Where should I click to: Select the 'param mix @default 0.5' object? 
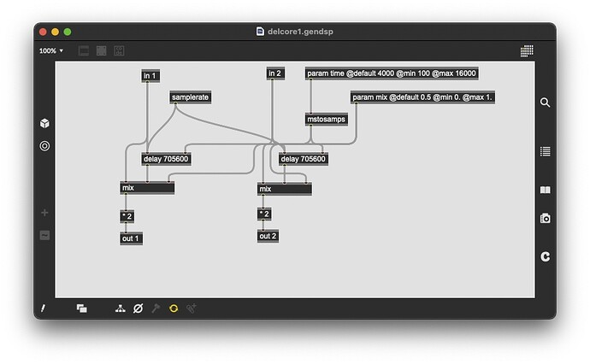(422, 97)
